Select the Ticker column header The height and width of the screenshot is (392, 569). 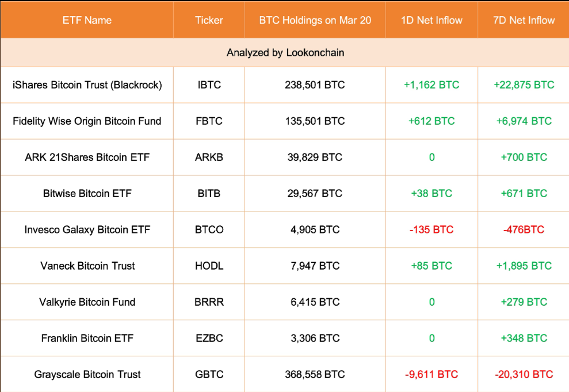coord(209,20)
